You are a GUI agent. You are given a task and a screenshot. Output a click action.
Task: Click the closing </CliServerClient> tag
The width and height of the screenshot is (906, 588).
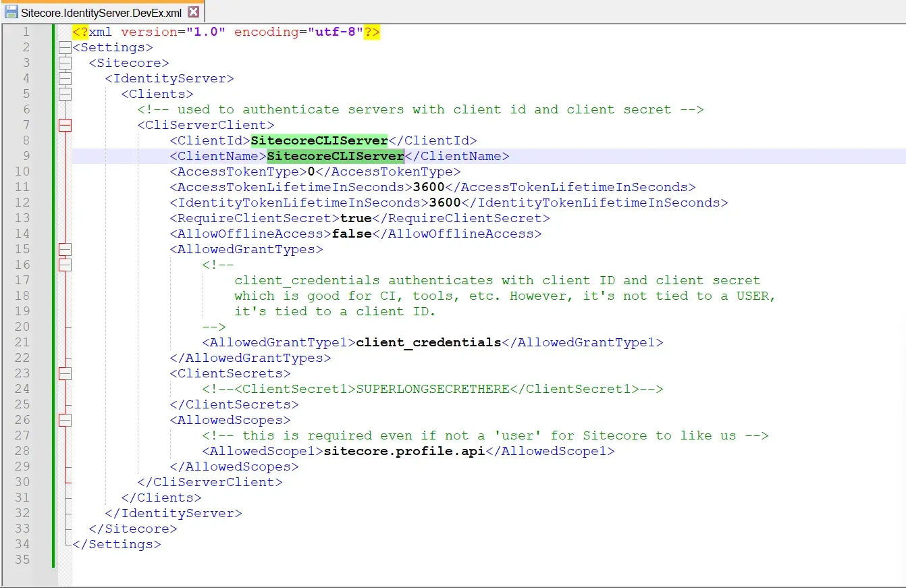(x=210, y=482)
